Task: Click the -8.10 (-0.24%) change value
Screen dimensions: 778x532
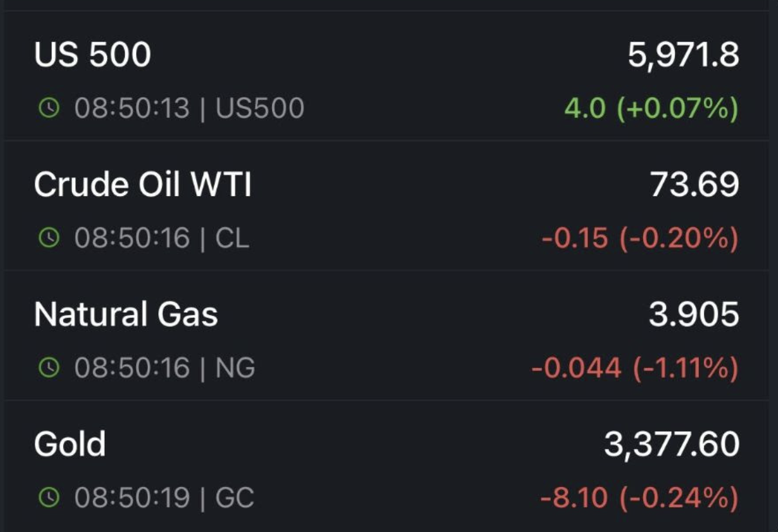Action: tap(639, 499)
